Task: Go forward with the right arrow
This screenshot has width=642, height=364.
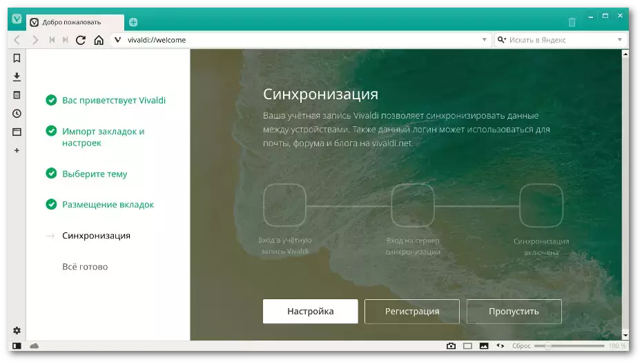Action: 35,40
